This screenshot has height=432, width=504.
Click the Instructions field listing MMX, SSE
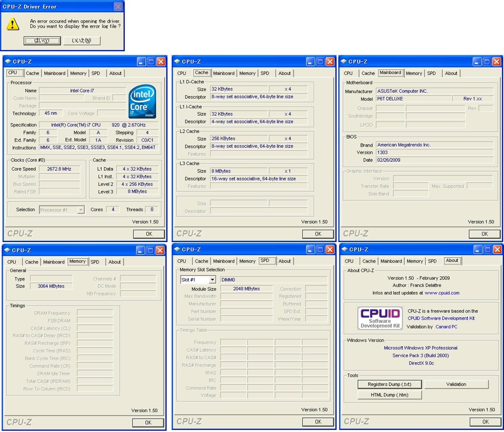[98, 148]
